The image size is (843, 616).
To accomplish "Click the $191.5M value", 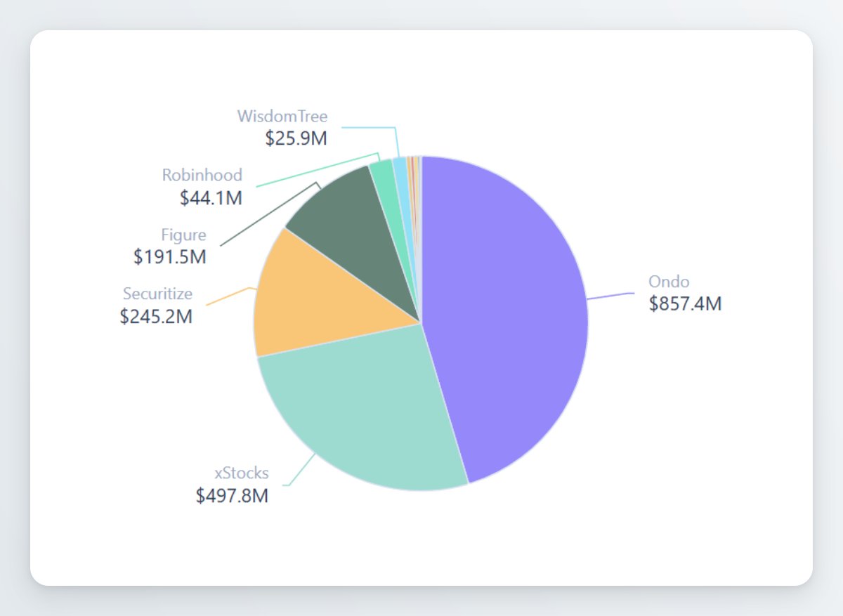I will coord(170,257).
